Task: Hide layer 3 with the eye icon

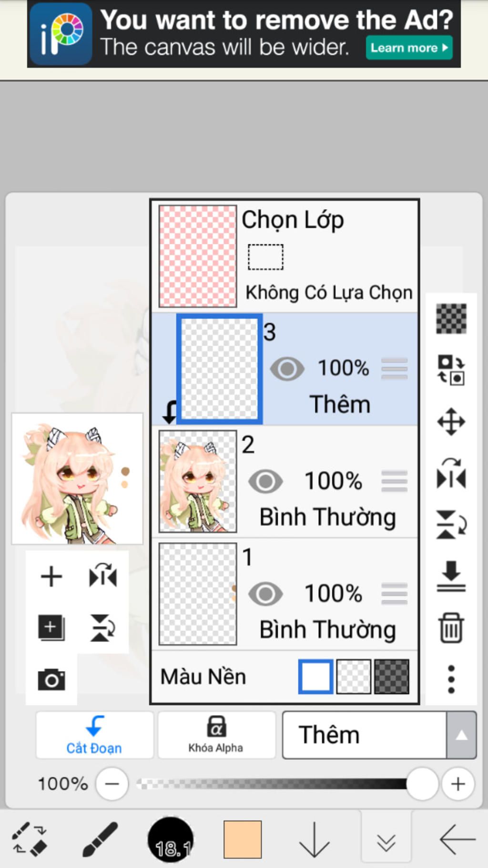Action: pyautogui.click(x=287, y=369)
